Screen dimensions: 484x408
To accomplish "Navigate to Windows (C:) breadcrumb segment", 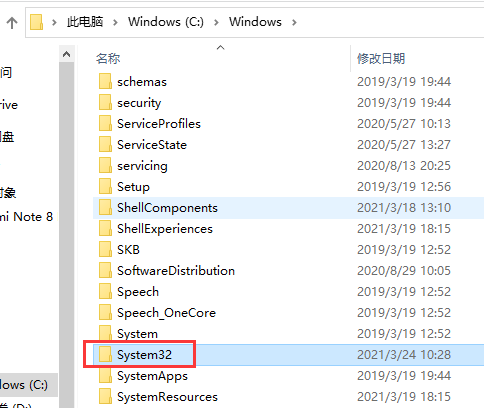I will click(x=166, y=22).
